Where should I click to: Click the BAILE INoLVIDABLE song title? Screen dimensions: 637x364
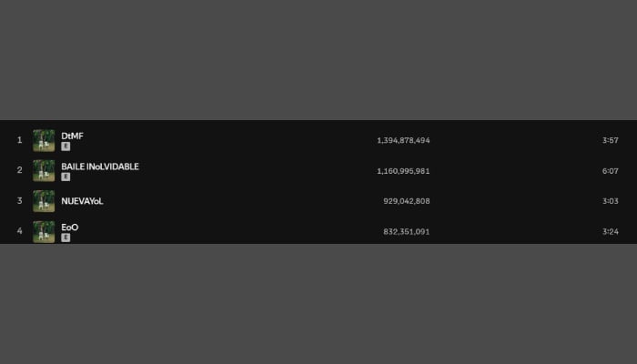[100, 167]
